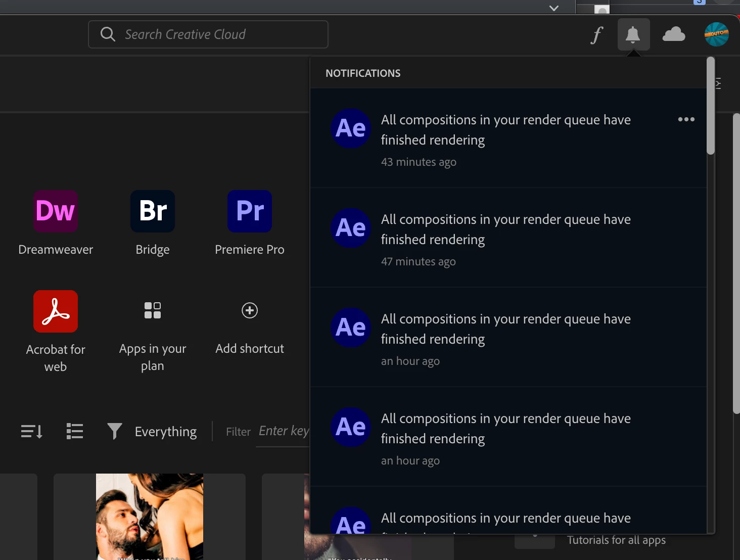Open Apps in your plan

tap(153, 310)
